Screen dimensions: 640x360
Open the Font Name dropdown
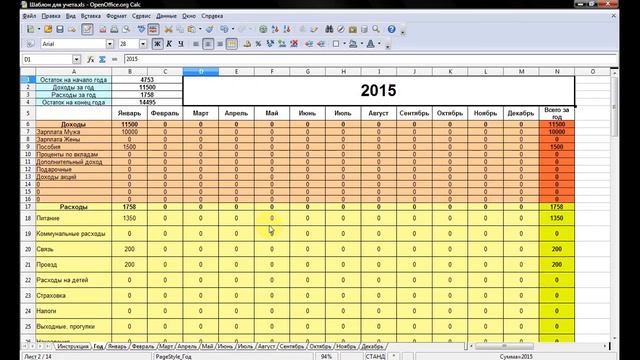[x=110, y=44]
